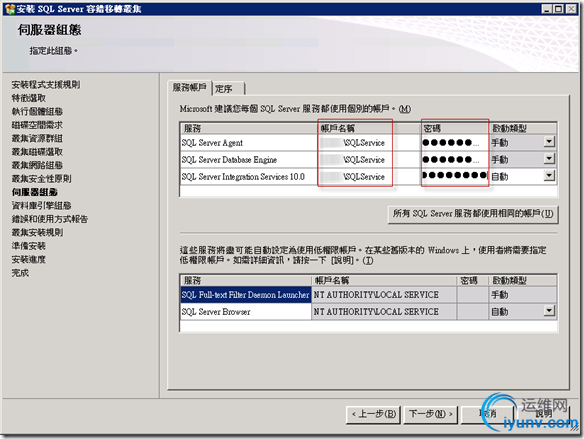Click password field for SQL Server Integration Services
This screenshot has width=584, height=439.
(x=454, y=176)
